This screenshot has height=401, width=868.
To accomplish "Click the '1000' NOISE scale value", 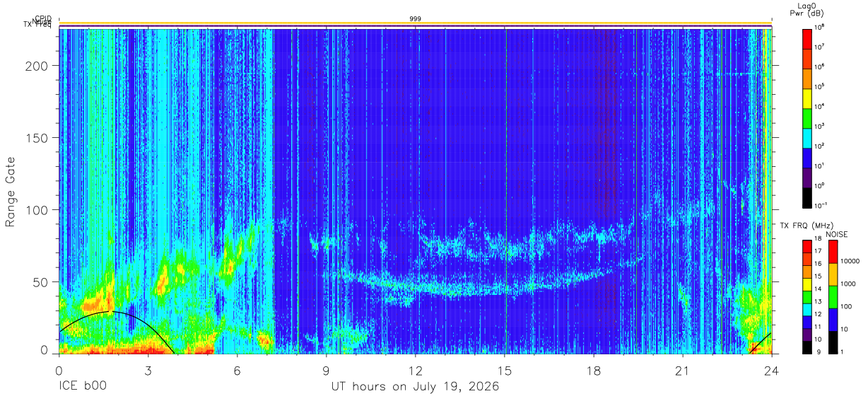I will tap(850, 283).
